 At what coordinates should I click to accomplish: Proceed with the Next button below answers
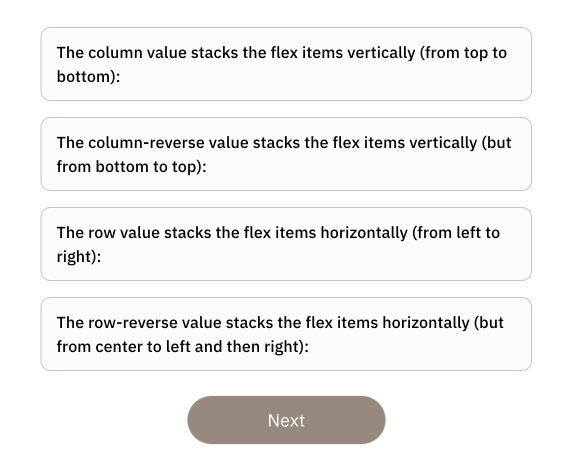[x=286, y=420]
